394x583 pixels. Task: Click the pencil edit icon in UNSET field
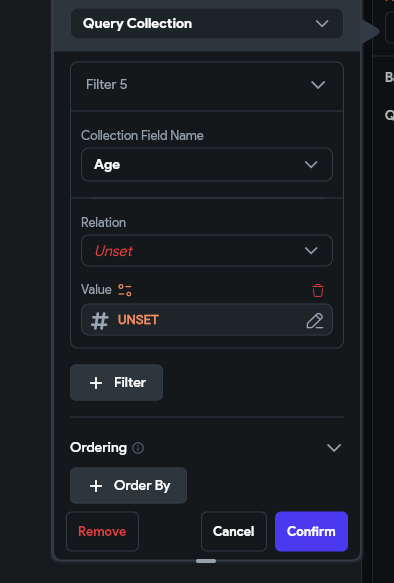314,321
